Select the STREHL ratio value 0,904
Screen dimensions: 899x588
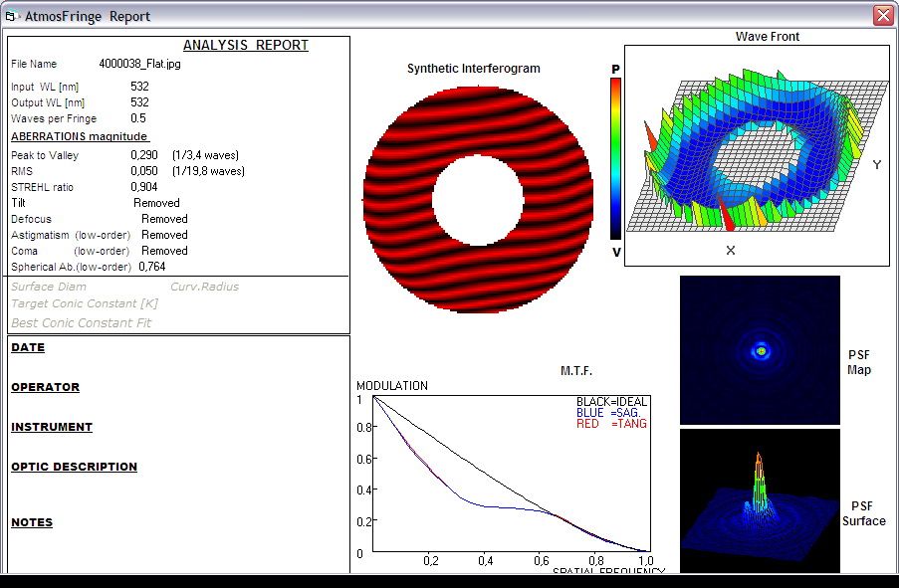(x=144, y=187)
